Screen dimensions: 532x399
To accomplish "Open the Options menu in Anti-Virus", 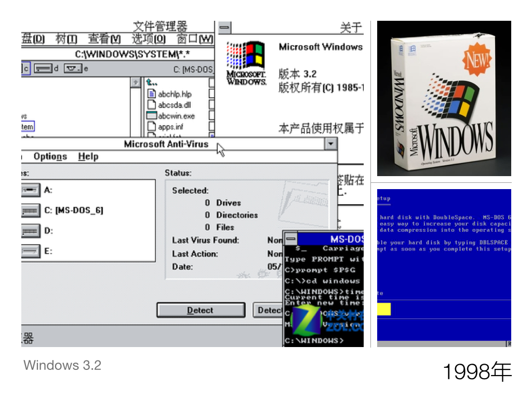I will point(50,156).
